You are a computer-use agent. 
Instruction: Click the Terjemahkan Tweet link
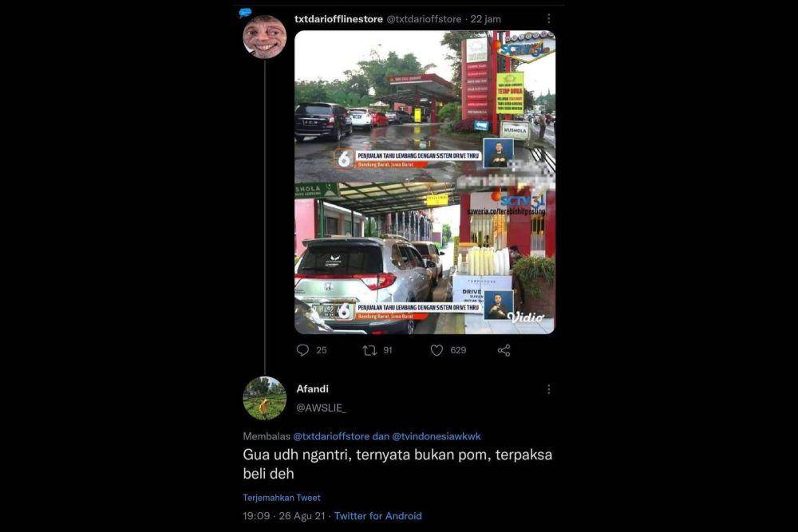click(x=282, y=498)
